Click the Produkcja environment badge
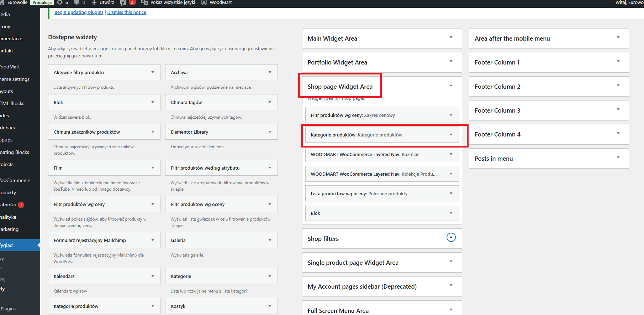The width and height of the screenshot is (644, 315). (42, 2)
